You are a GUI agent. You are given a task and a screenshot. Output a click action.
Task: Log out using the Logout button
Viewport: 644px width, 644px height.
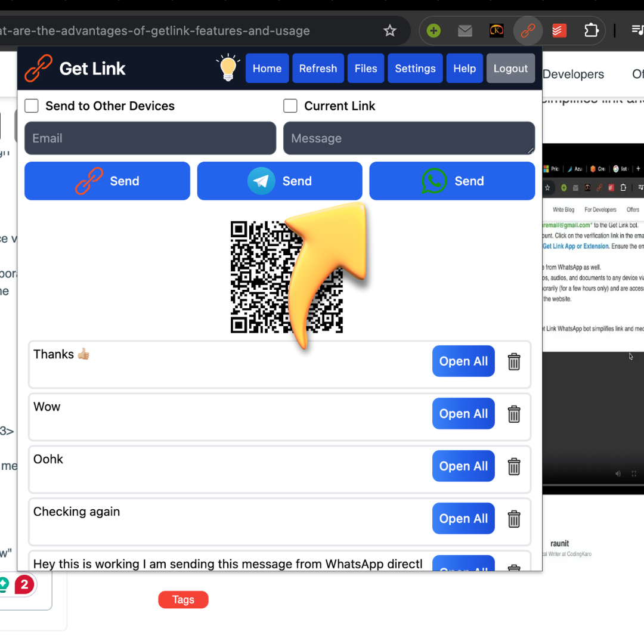pos(510,68)
